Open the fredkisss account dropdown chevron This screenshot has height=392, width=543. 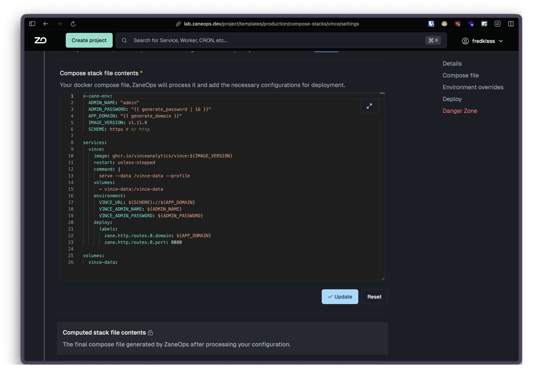click(x=501, y=41)
